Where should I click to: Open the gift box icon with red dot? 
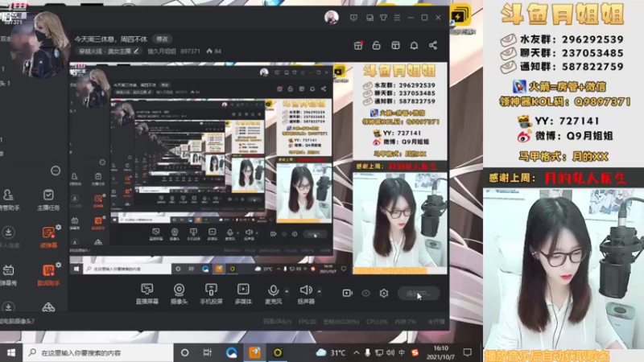pyautogui.click(x=358, y=45)
